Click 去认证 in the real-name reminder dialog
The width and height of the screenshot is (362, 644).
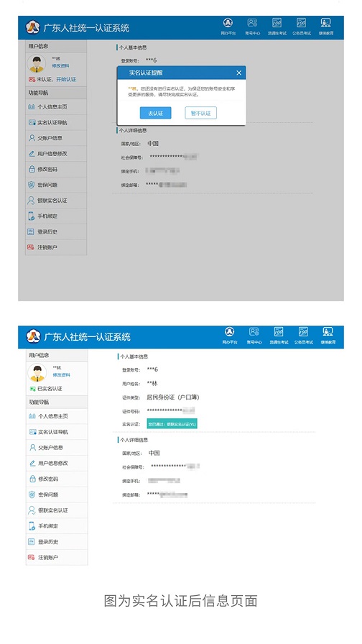(x=156, y=113)
